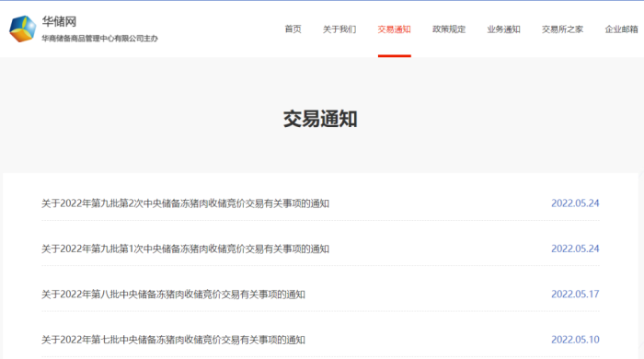The height and width of the screenshot is (359, 644).
Task: Open 企业邮箱 link in header
Action: click(621, 29)
